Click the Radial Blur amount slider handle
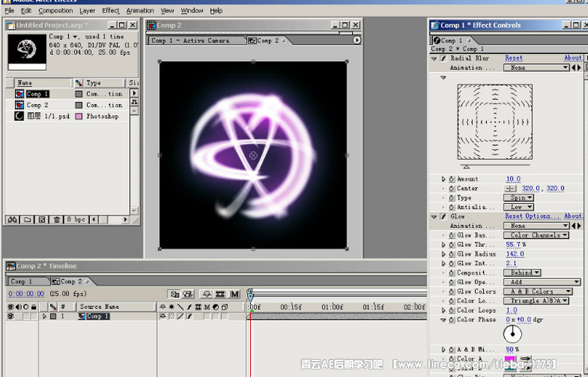This screenshot has height=377, width=588. tap(466, 167)
